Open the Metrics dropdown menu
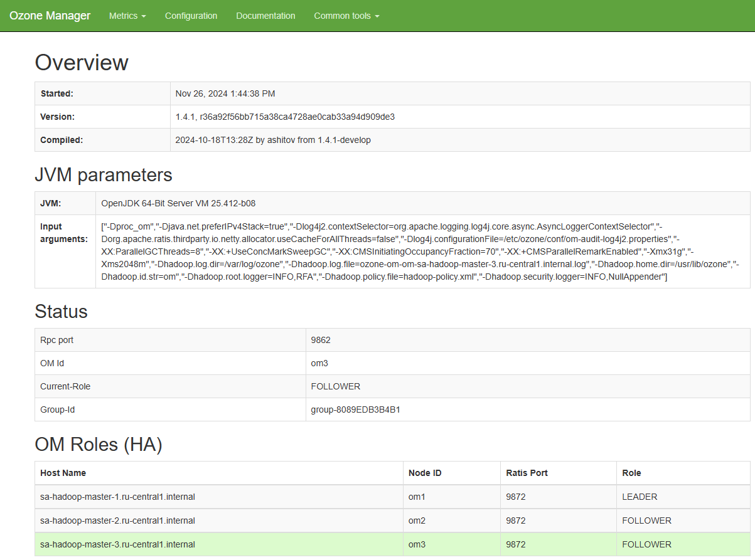 coord(127,16)
